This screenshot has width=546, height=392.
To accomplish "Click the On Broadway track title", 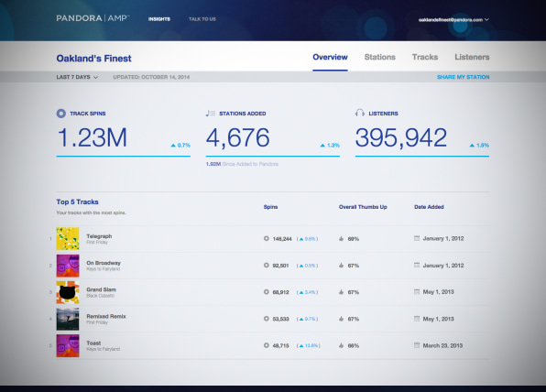I will (x=104, y=263).
